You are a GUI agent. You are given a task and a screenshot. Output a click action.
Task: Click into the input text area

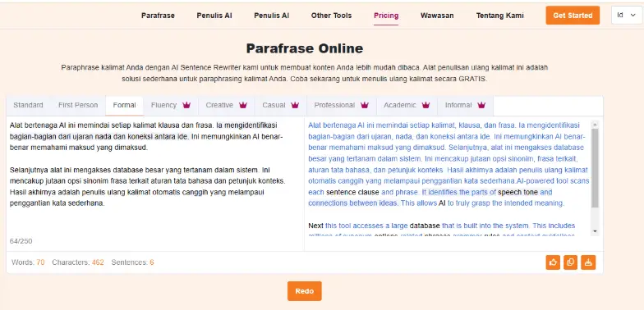tap(155, 176)
